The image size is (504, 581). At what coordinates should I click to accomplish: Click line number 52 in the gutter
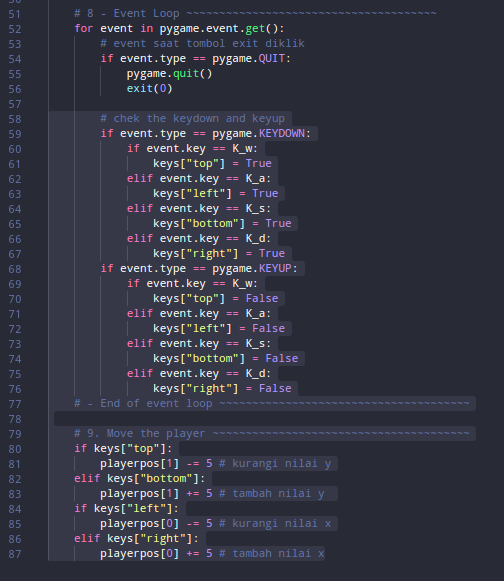[15, 29]
